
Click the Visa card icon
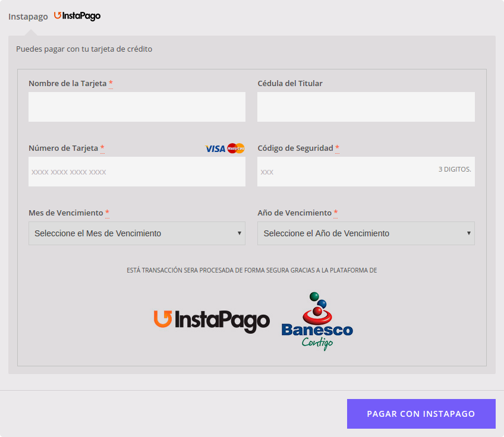(x=215, y=148)
